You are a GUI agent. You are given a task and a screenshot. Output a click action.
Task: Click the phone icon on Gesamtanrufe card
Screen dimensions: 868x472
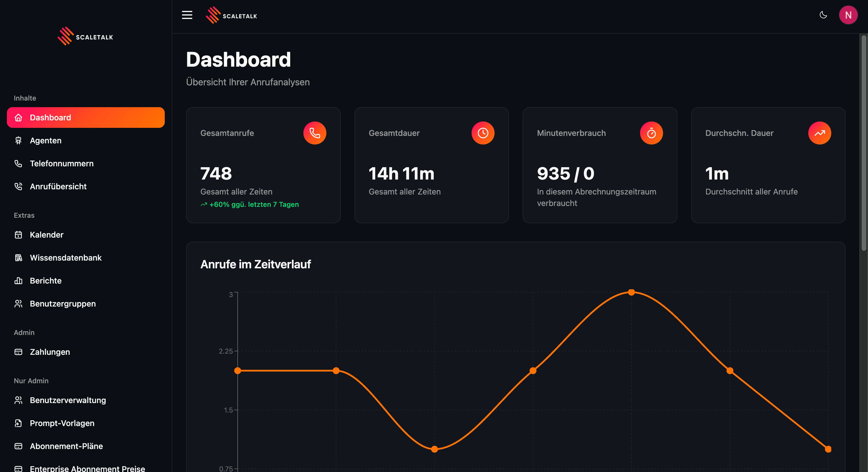(x=315, y=133)
